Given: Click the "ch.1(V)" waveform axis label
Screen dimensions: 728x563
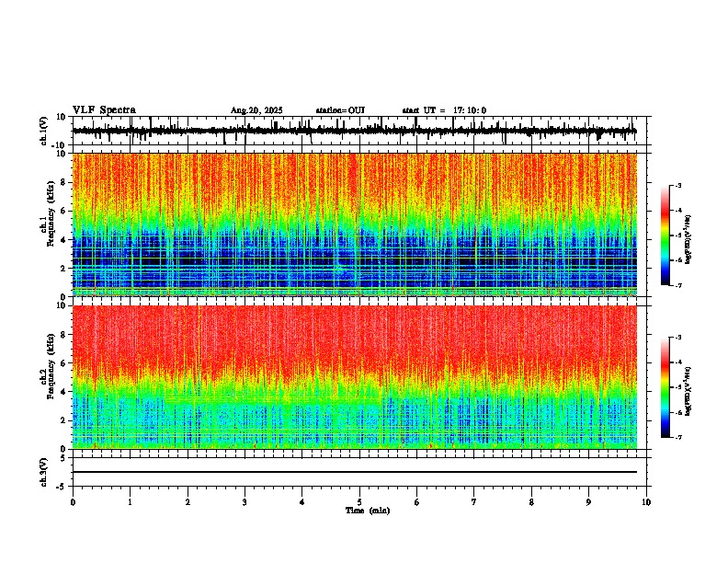Looking at the screenshot, I should pyautogui.click(x=43, y=131).
